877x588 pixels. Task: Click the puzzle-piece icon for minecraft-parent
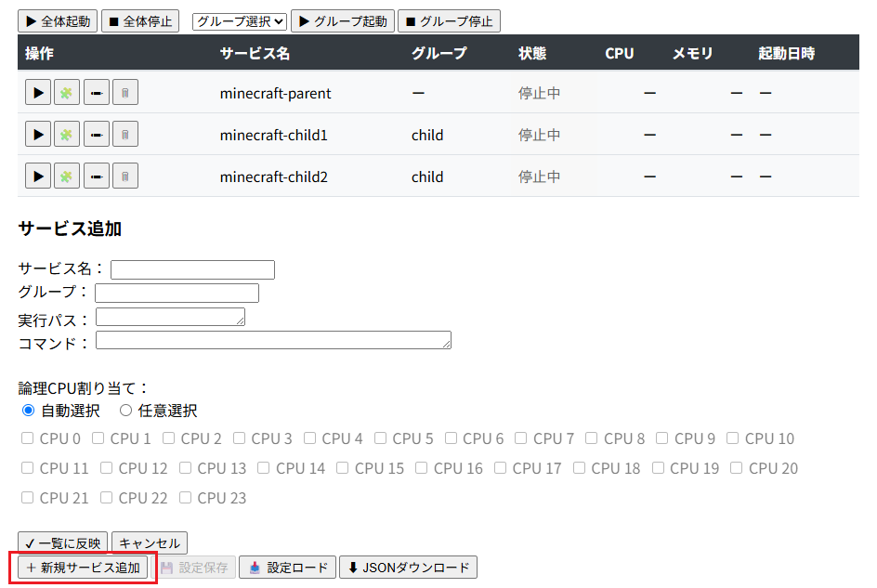pos(66,92)
